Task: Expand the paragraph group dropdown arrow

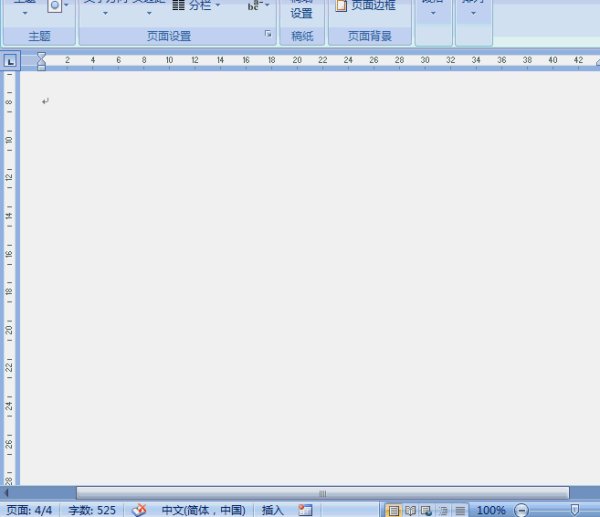Action: click(433, 13)
